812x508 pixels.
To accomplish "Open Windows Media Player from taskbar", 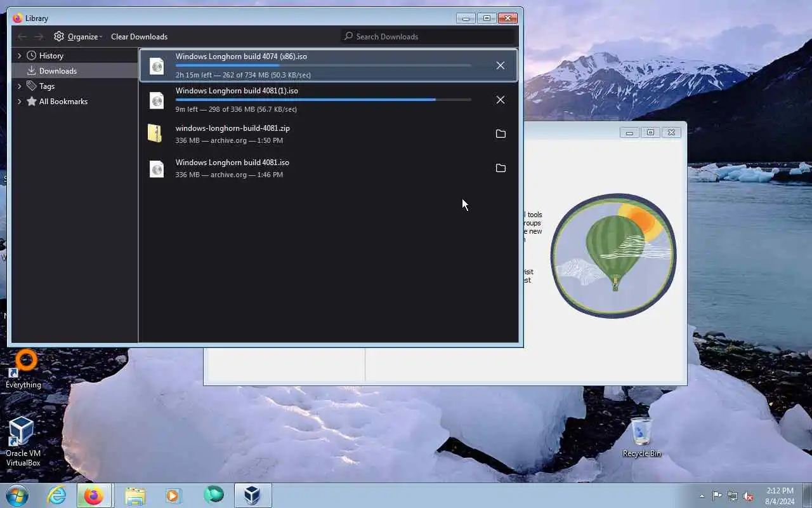I will 173,495.
